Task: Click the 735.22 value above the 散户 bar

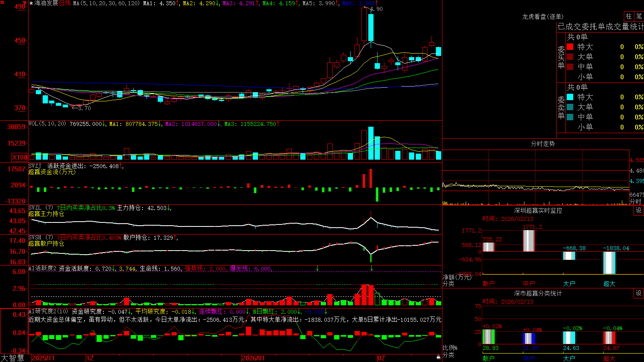Action: point(492,239)
